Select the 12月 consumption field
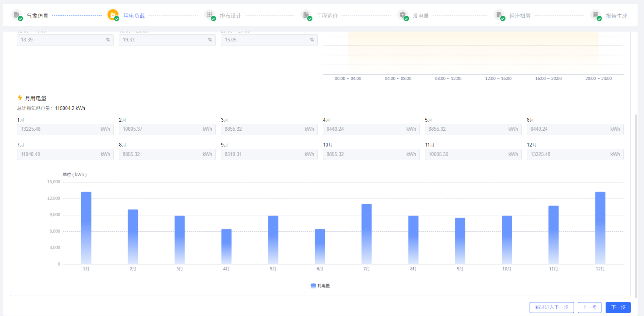This screenshot has width=644, height=316. pyautogui.click(x=575, y=154)
